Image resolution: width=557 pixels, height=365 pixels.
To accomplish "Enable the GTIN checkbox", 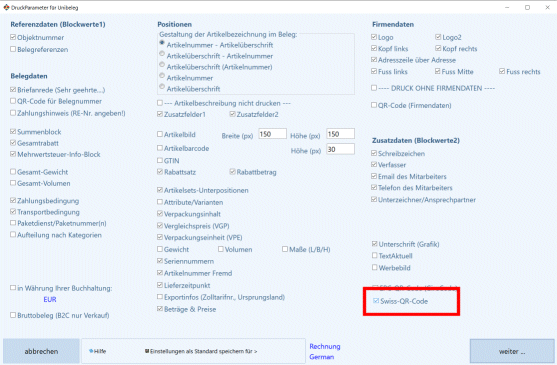I will (160, 160).
